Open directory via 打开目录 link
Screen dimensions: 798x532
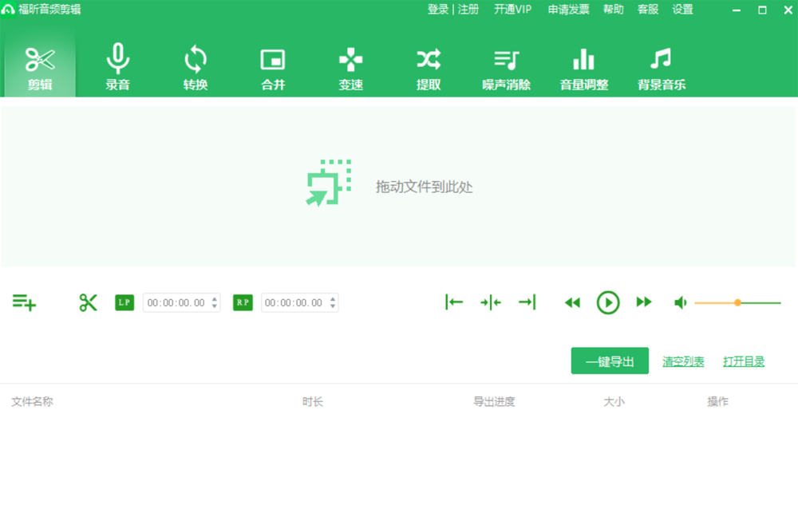[743, 361]
